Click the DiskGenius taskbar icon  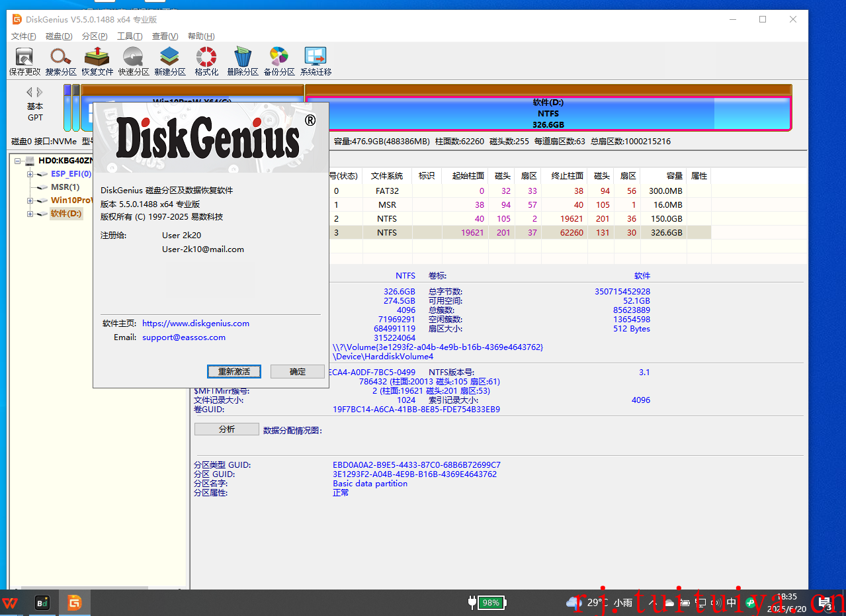[x=75, y=603]
